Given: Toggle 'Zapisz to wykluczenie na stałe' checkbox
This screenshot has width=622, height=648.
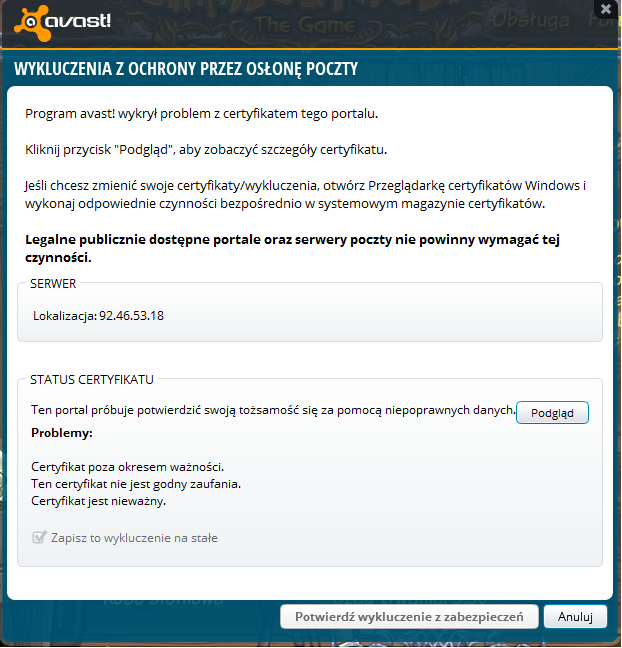Looking at the screenshot, I should click(39, 537).
